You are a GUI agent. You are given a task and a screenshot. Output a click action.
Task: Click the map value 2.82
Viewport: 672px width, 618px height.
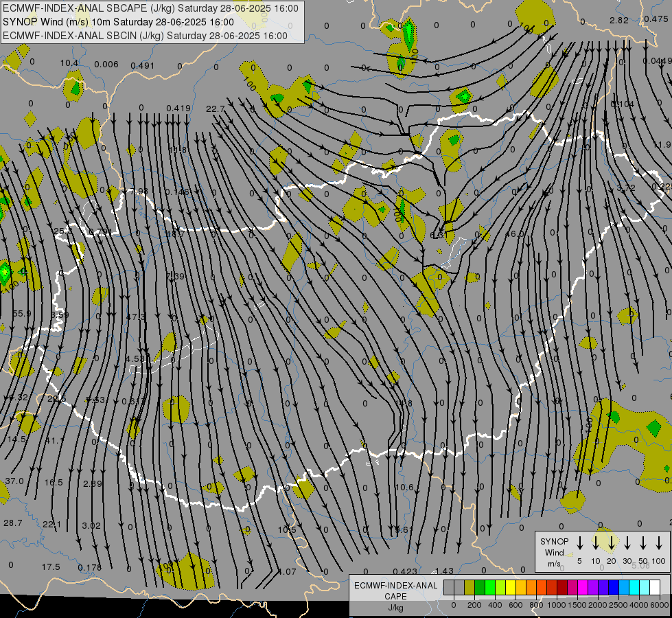619,20
